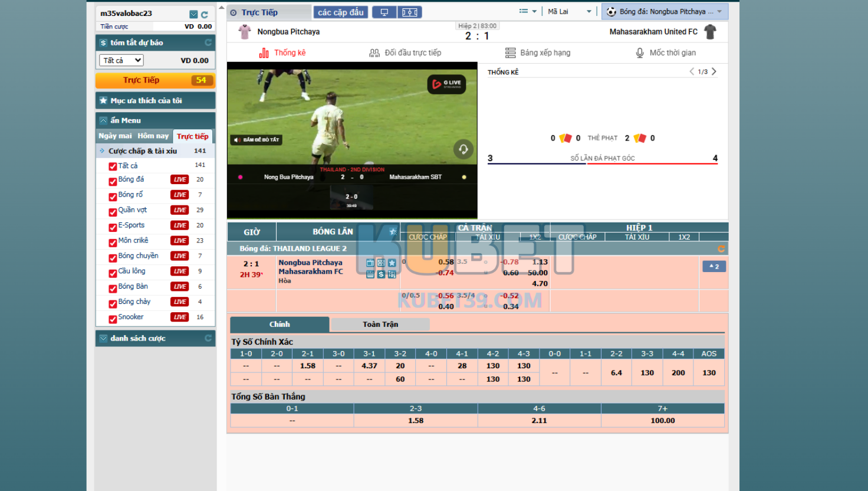Click the orange Trực Tiếp button
Viewport: 868px width, 491px height.
pyautogui.click(x=155, y=80)
